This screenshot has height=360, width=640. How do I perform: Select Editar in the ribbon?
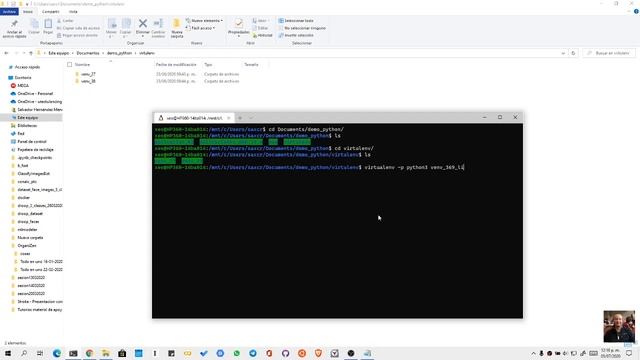[260, 28]
